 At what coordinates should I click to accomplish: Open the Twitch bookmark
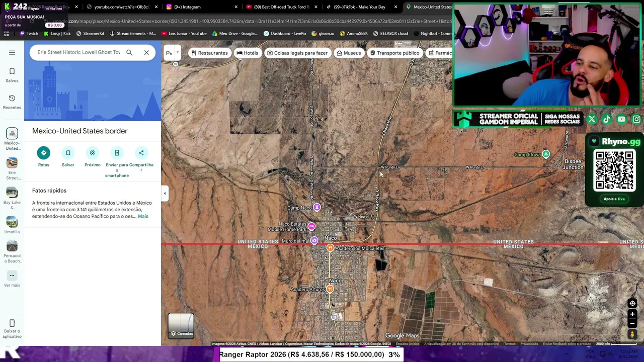pyautogui.click(x=29, y=34)
